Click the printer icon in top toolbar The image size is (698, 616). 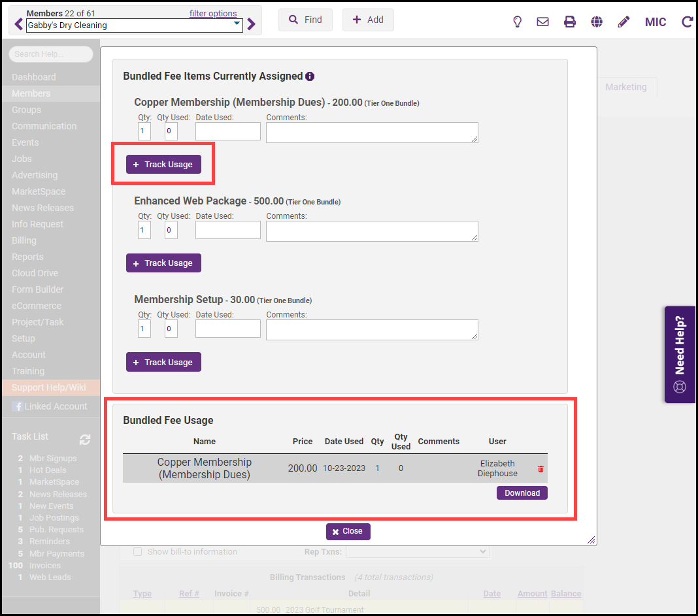click(x=570, y=22)
